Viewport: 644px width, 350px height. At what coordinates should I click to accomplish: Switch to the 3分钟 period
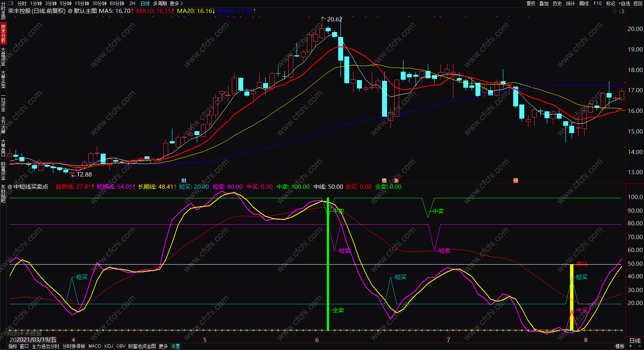tap(51, 3)
